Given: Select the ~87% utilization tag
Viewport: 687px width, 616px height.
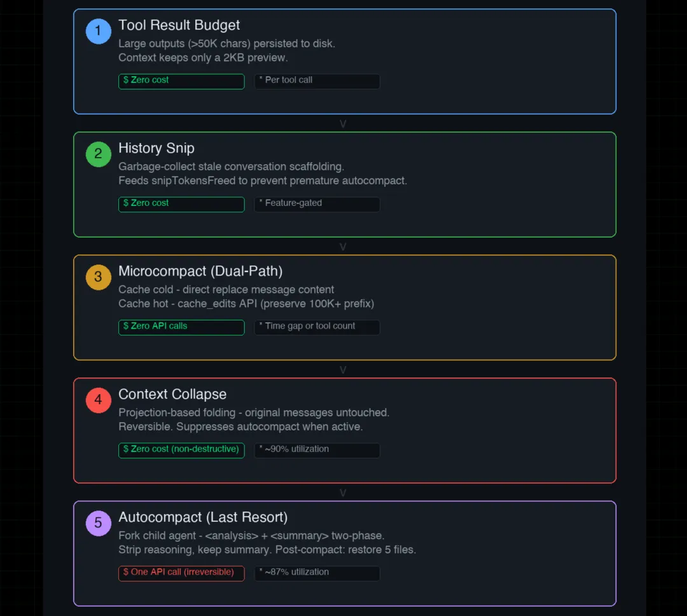Looking at the screenshot, I should [317, 573].
